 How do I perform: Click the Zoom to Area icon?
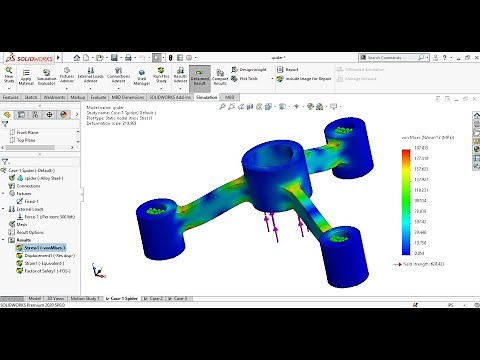point(231,107)
